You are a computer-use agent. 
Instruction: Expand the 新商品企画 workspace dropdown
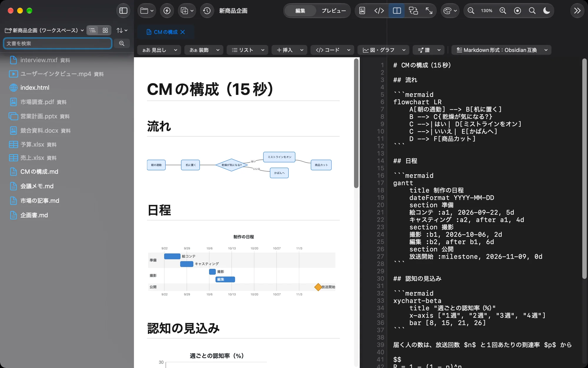(44, 30)
